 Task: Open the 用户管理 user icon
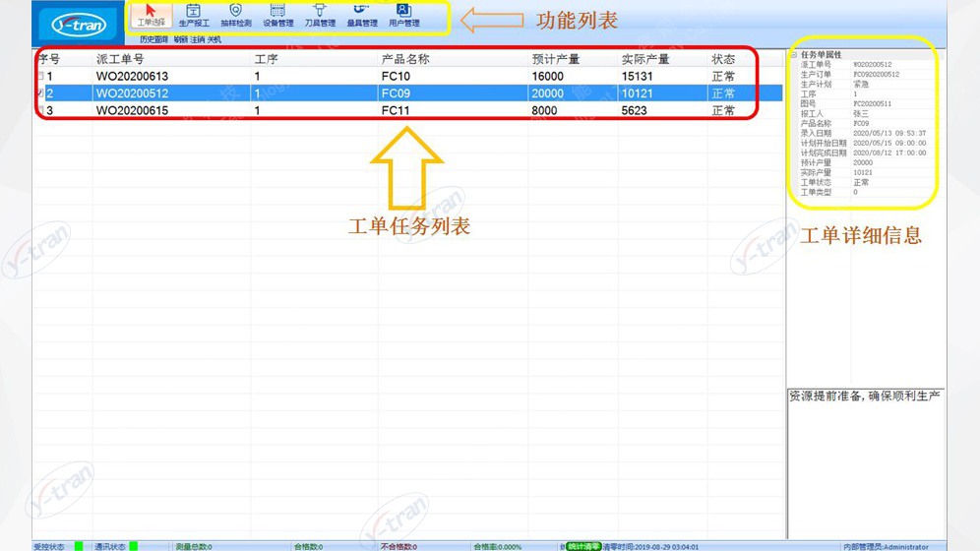point(403,10)
